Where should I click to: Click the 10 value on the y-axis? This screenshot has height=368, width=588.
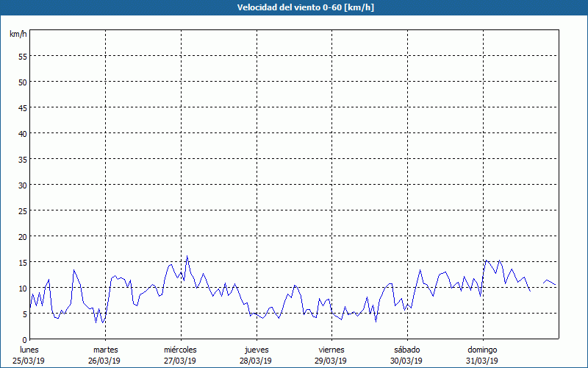point(23,289)
